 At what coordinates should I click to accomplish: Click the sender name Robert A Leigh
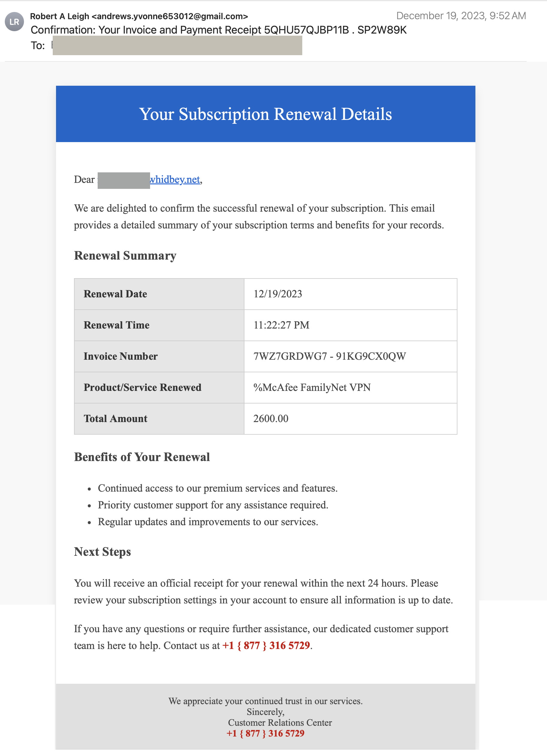[x=60, y=16]
